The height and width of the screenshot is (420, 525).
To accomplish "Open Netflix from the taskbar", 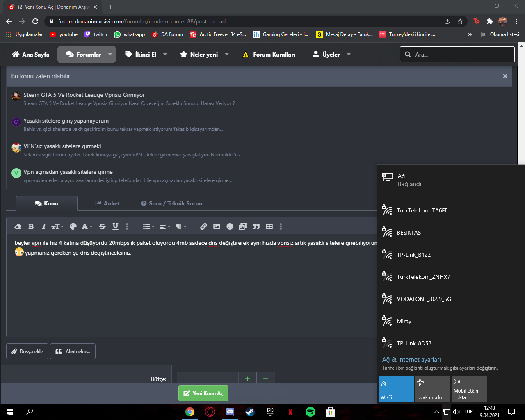I will (290, 412).
